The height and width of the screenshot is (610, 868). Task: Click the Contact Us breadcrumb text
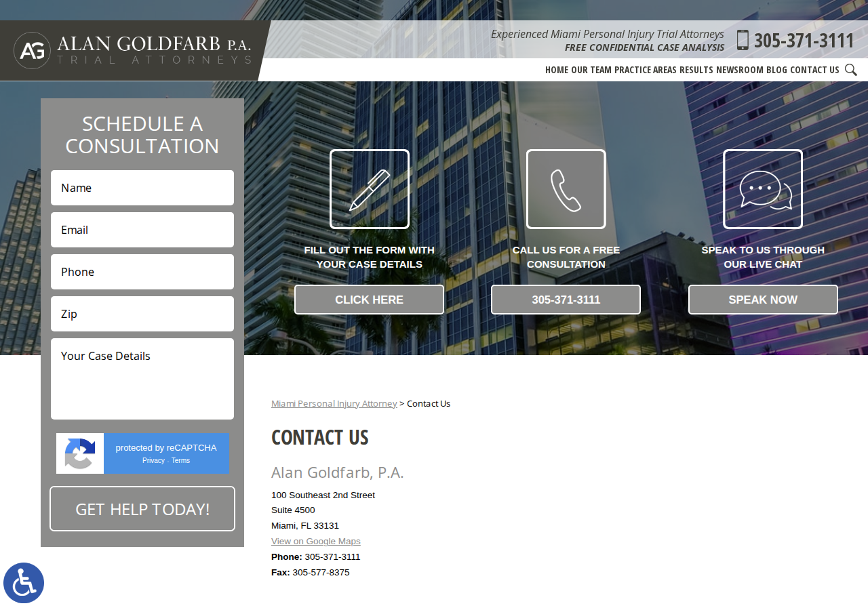coord(429,403)
